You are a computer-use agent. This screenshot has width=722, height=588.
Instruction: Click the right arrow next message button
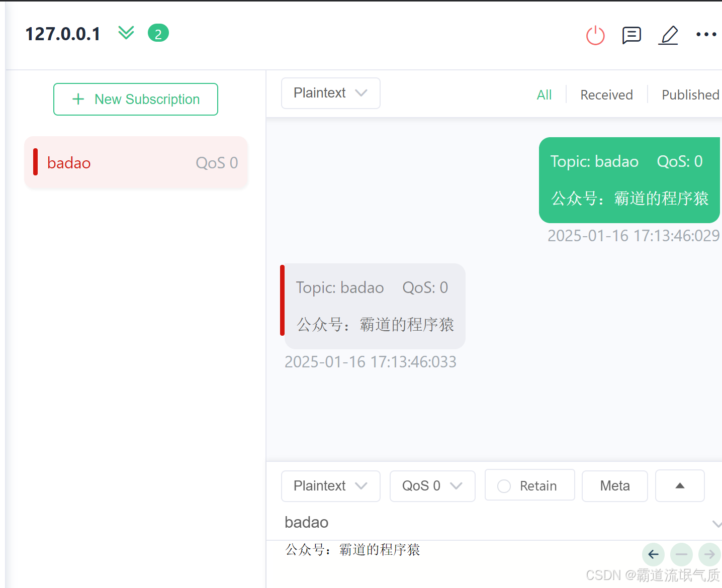(x=709, y=554)
